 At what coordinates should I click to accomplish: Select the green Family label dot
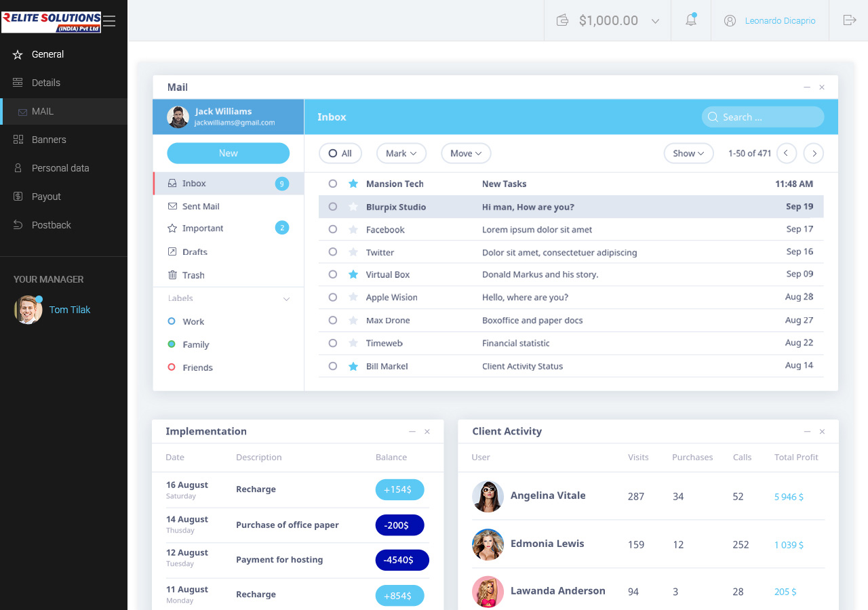pyautogui.click(x=172, y=344)
